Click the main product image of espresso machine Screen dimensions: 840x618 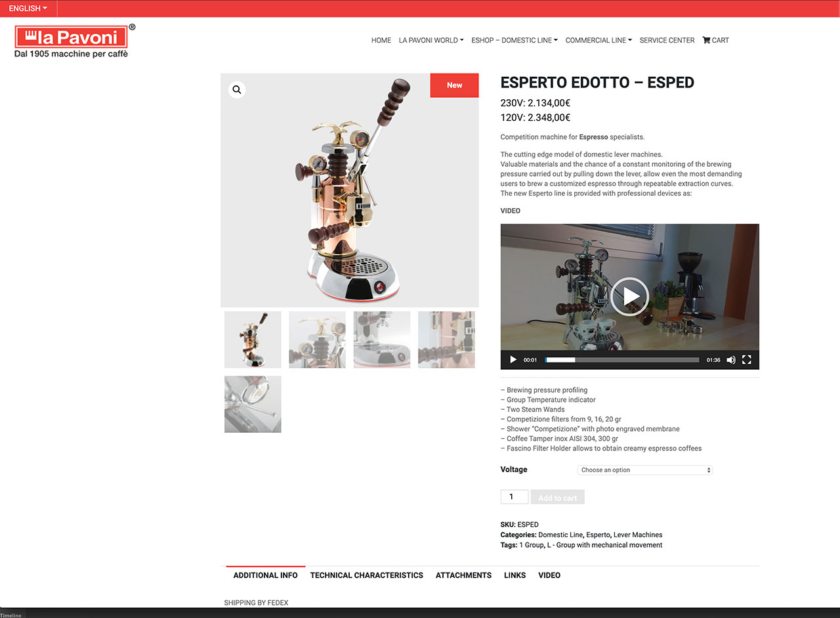[350, 190]
